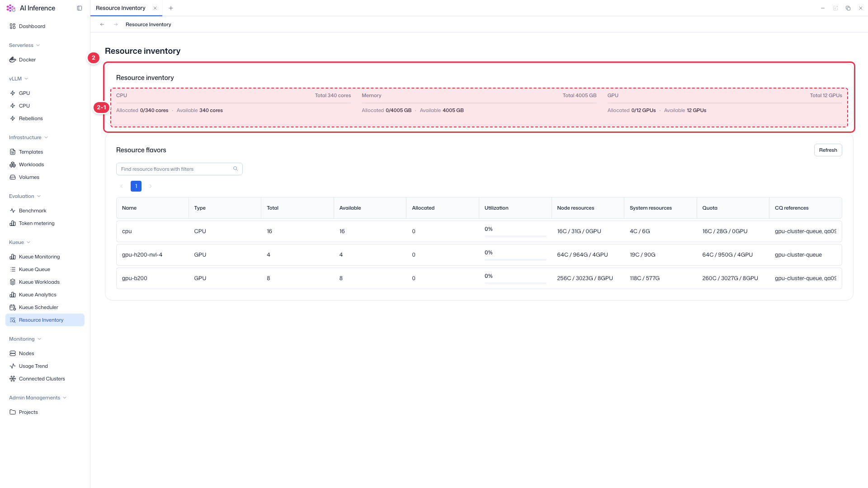The width and height of the screenshot is (868, 488).
Task: Click the gpu-b200 utilization bar
Action: [x=515, y=283]
